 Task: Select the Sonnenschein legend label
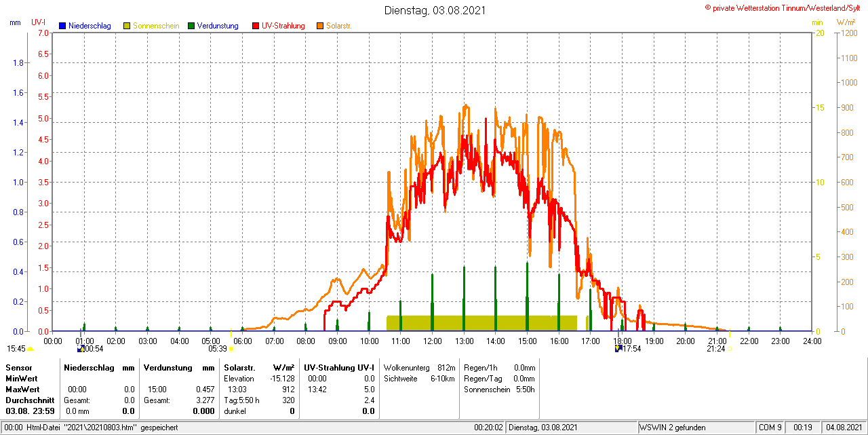(156, 26)
